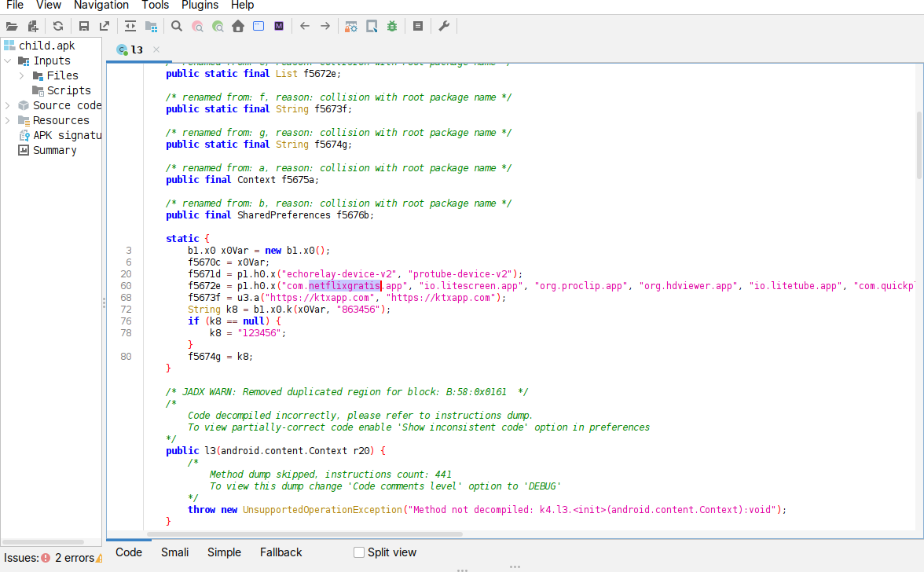Image resolution: width=924 pixels, height=572 pixels.
Task: Click UnsupportedOperationException in throw statement
Action: click(322, 510)
